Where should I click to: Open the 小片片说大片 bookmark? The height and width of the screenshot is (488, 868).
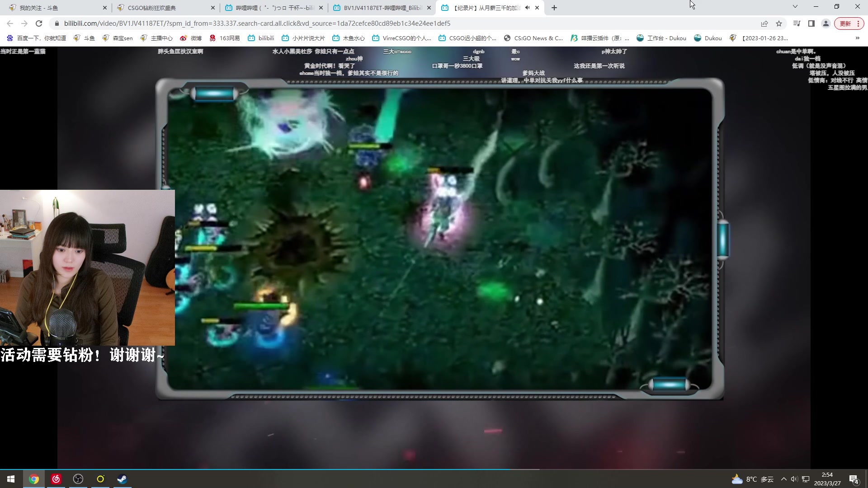pyautogui.click(x=303, y=38)
